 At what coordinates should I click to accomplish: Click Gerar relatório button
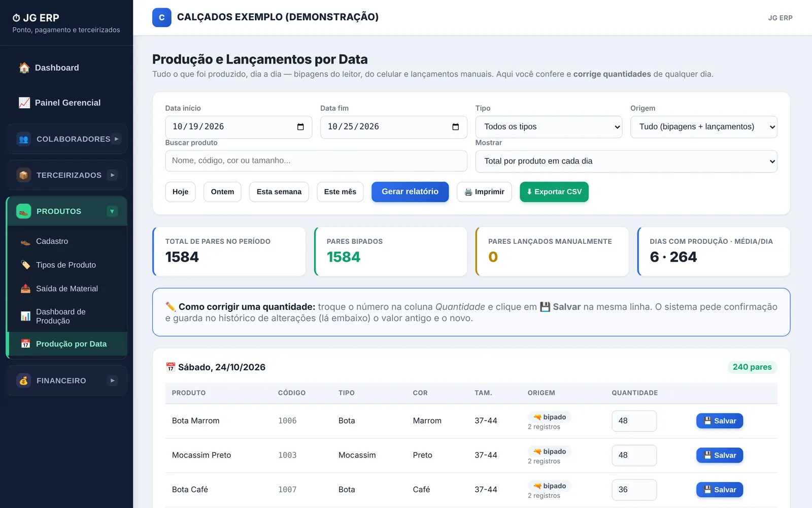coord(410,192)
